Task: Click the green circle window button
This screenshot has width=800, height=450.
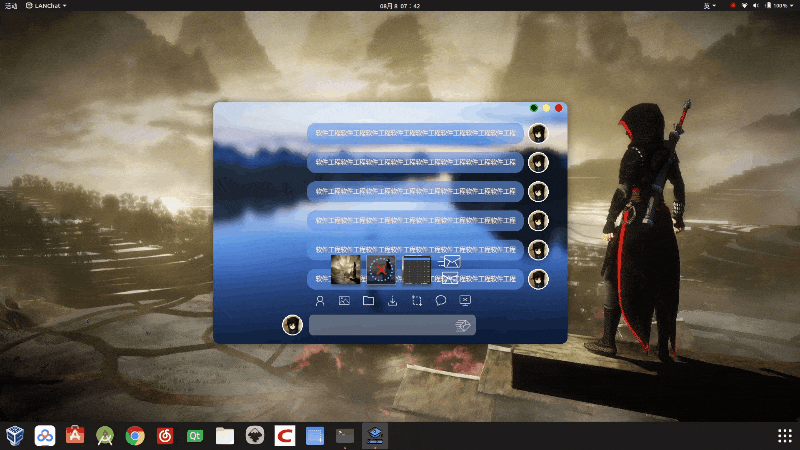Action: click(x=534, y=108)
